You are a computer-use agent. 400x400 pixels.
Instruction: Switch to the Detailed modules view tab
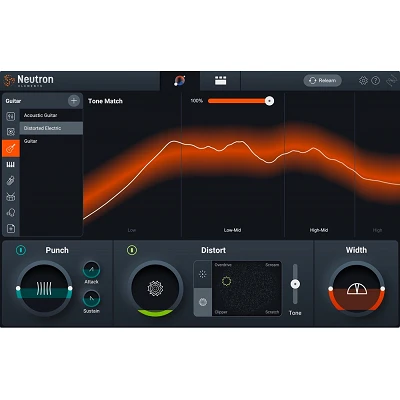pyautogui.click(x=220, y=81)
